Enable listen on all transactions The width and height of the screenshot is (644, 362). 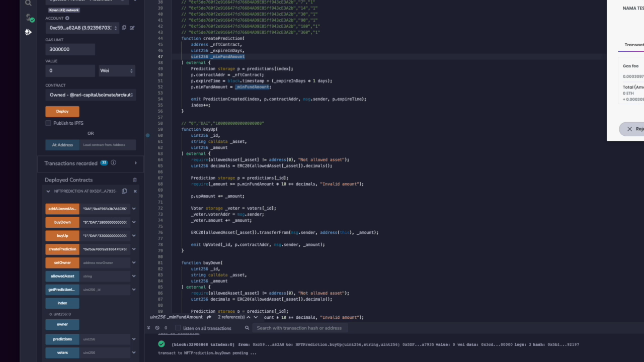coord(178,328)
